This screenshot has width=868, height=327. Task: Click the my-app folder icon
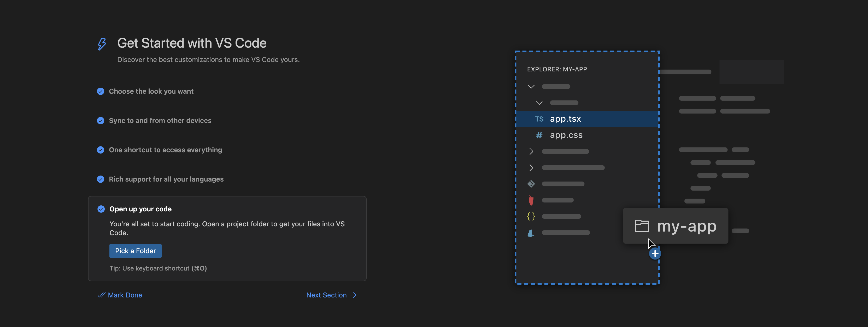(x=641, y=226)
